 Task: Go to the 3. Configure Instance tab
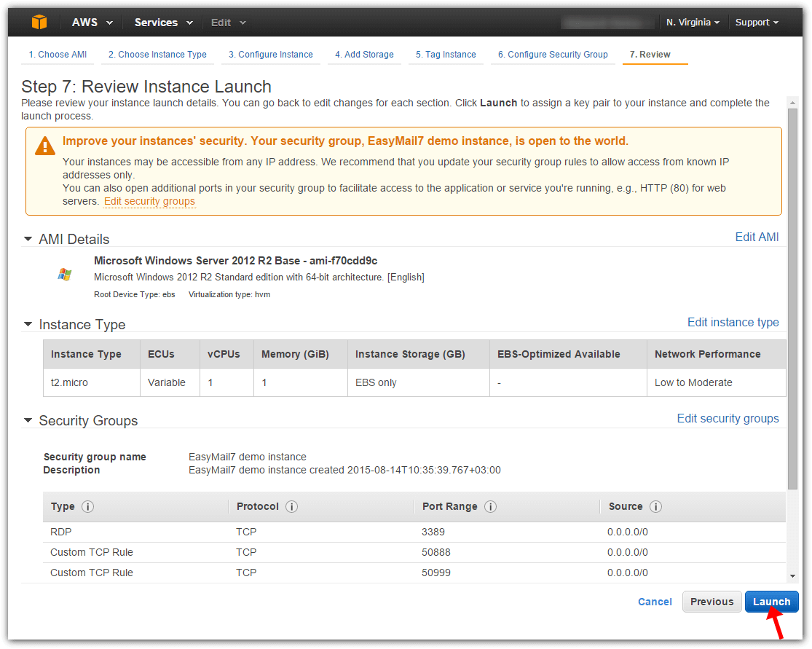(x=271, y=55)
